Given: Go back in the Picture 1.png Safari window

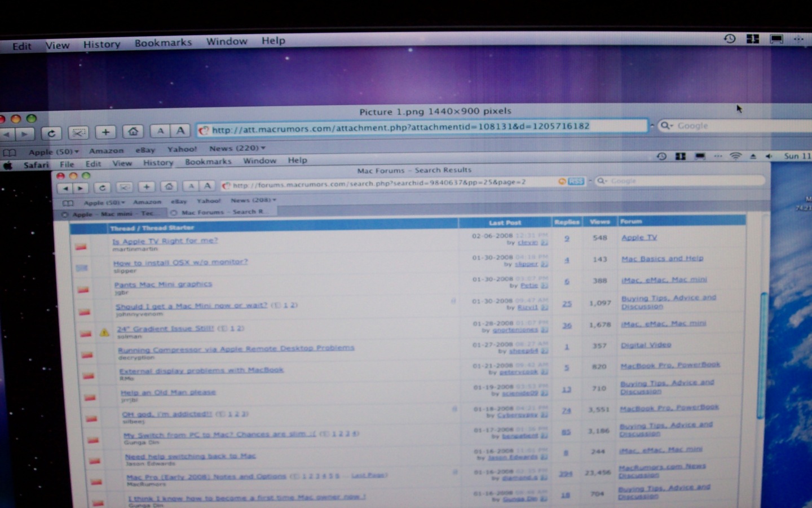Looking at the screenshot, I should click(x=7, y=134).
